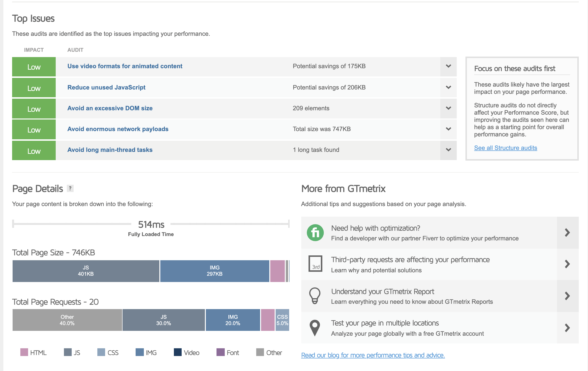Click the Other 40.0% requests bar

(67, 320)
